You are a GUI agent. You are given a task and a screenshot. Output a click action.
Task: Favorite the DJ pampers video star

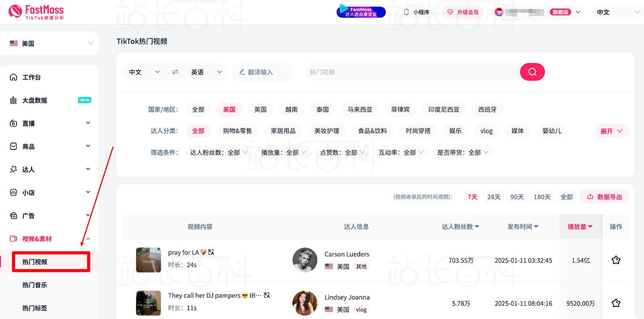(616, 303)
